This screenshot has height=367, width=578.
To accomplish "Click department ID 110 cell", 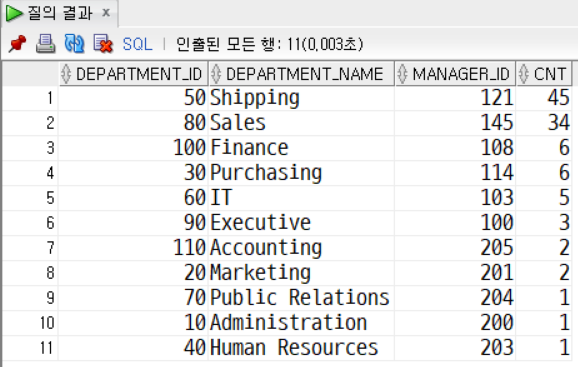I will point(133,248).
